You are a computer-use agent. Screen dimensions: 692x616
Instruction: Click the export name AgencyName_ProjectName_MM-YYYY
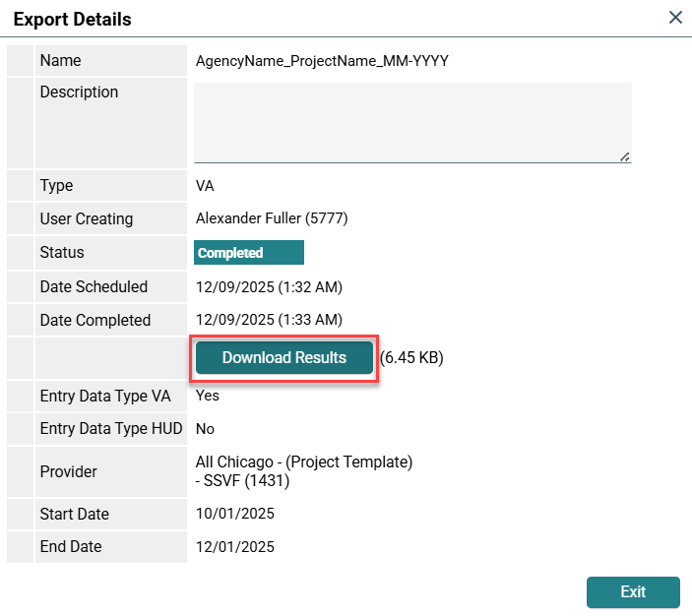pos(322,61)
